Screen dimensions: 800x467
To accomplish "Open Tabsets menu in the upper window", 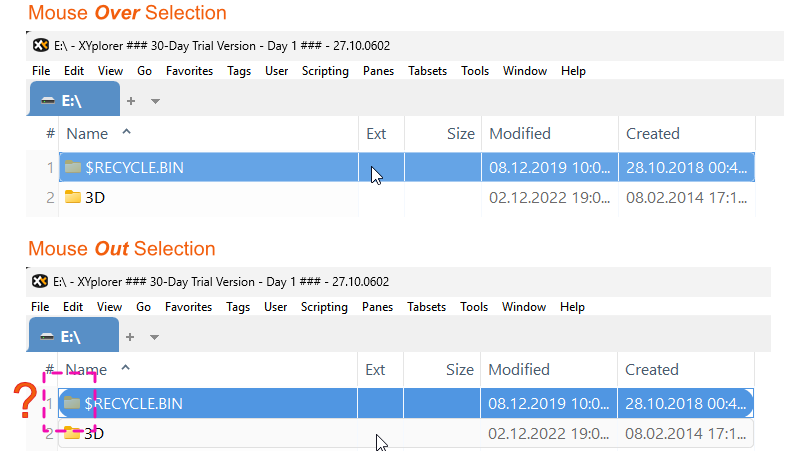I will coord(428,71).
